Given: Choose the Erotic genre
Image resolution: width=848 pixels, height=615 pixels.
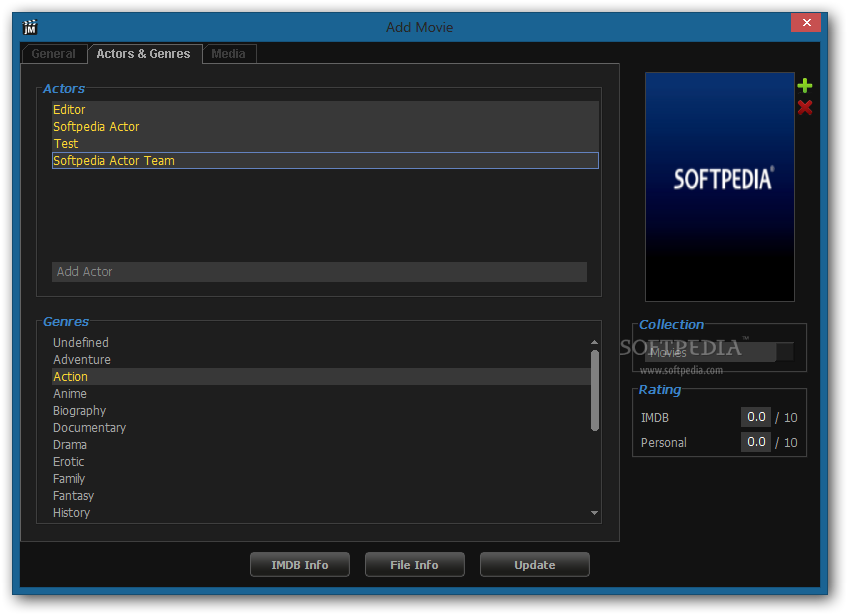Looking at the screenshot, I should [x=321, y=462].
